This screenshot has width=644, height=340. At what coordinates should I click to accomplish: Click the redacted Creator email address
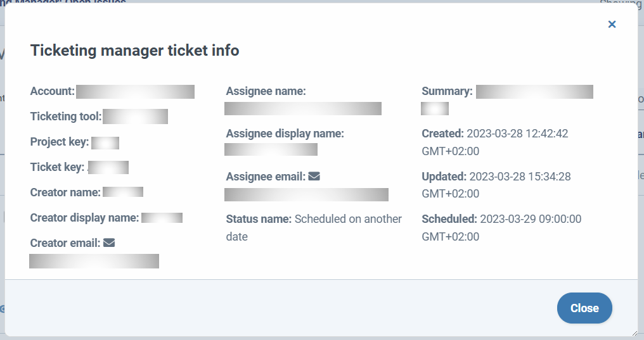[x=94, y=261]
